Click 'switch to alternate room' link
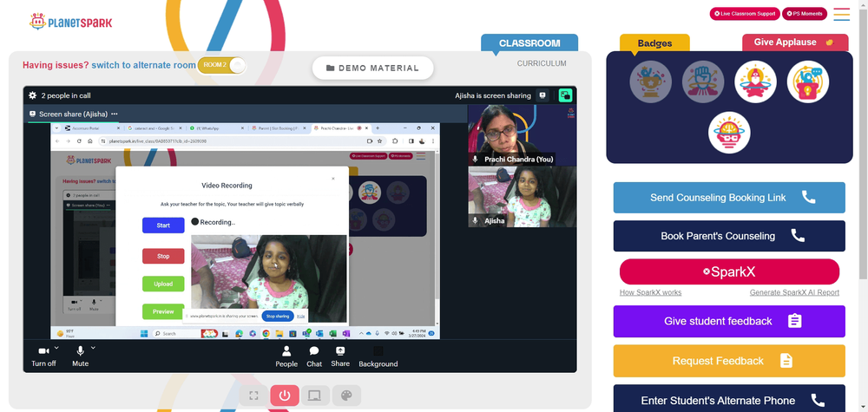 pyautogui.click(x=143, y=65)
